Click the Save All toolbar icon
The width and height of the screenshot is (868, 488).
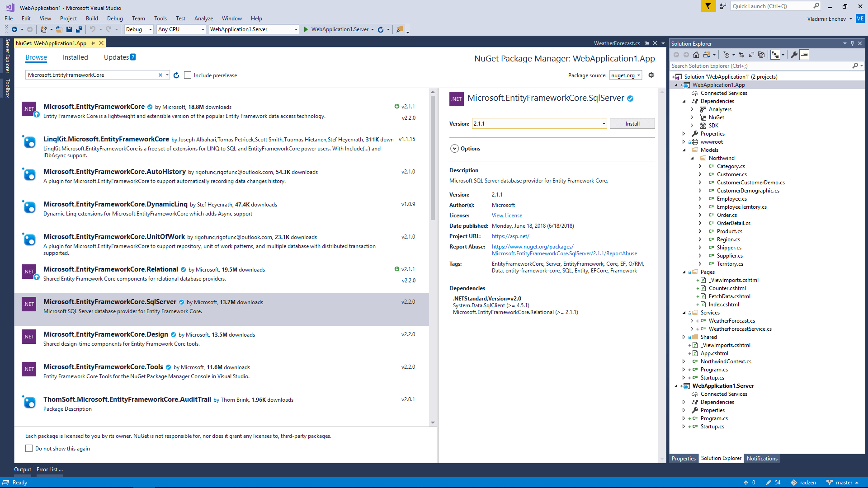(79, 29)
